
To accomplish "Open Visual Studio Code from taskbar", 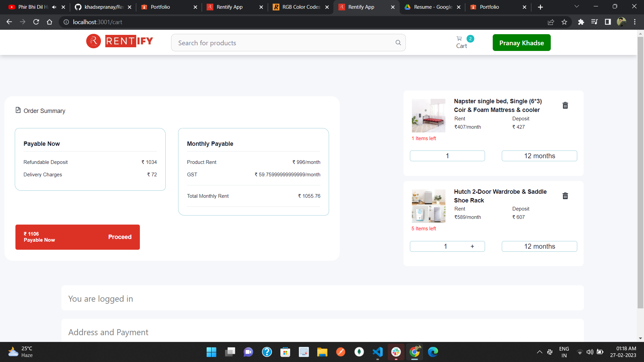I will pos(378,352).
